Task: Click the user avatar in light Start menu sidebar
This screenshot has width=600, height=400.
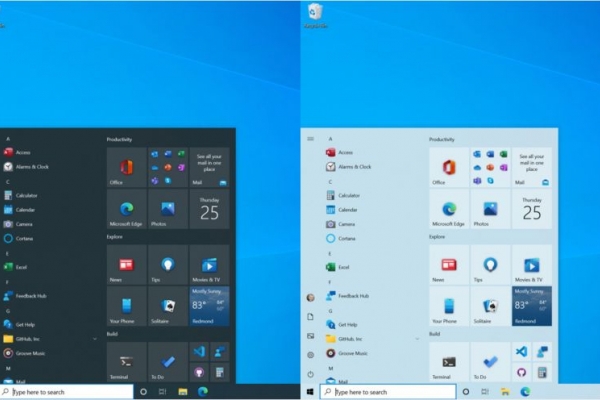Action: (310, 297)
